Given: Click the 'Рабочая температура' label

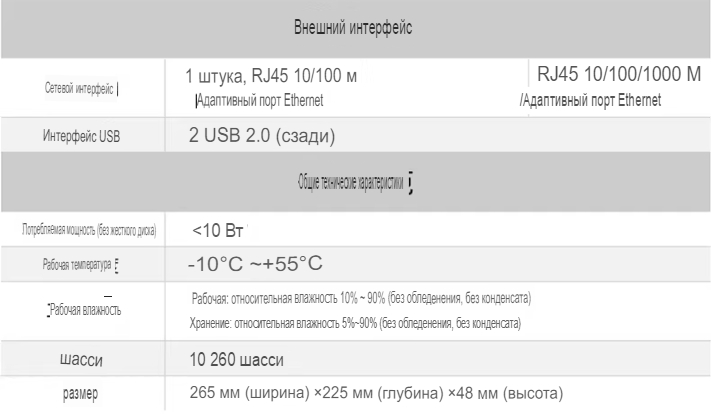Looking at the screenshot, I should coord(77,264).
